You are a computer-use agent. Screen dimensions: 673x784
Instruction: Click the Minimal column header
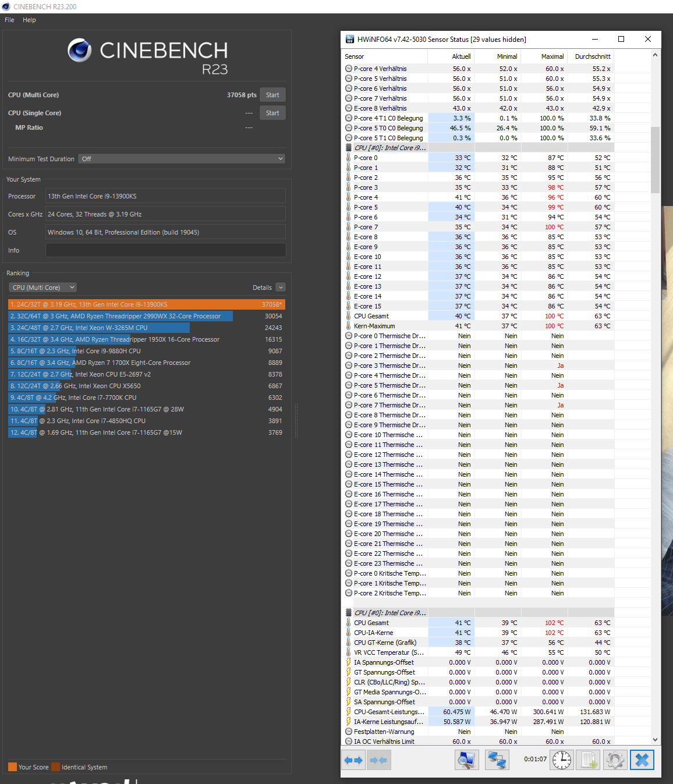[x=498, y=56]
